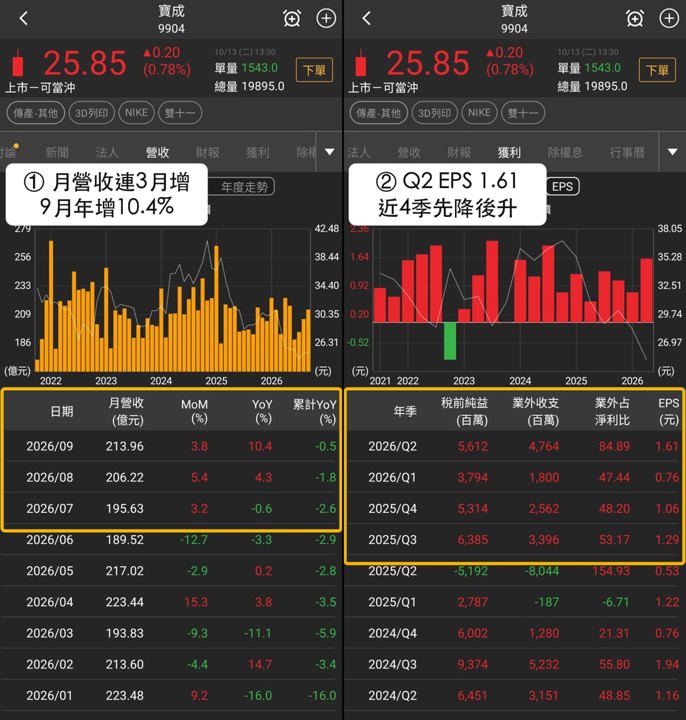Go back using right panel's back arrow

(366, 18)
